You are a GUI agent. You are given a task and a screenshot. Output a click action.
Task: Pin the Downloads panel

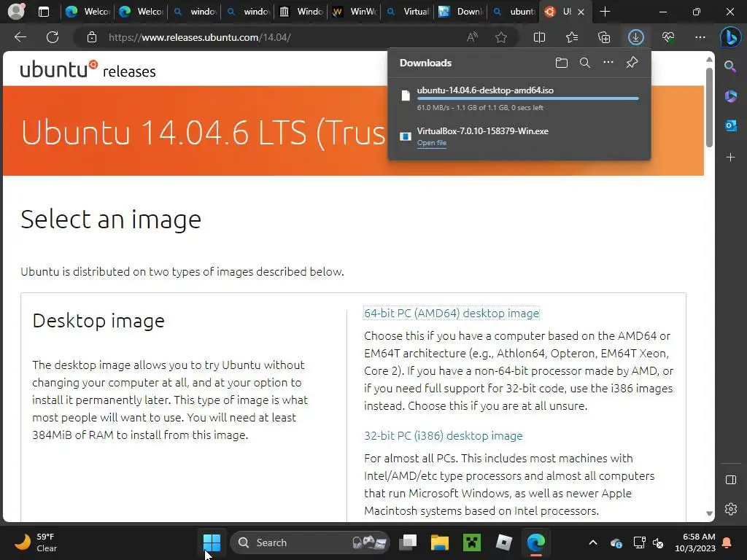coord(632,63)
